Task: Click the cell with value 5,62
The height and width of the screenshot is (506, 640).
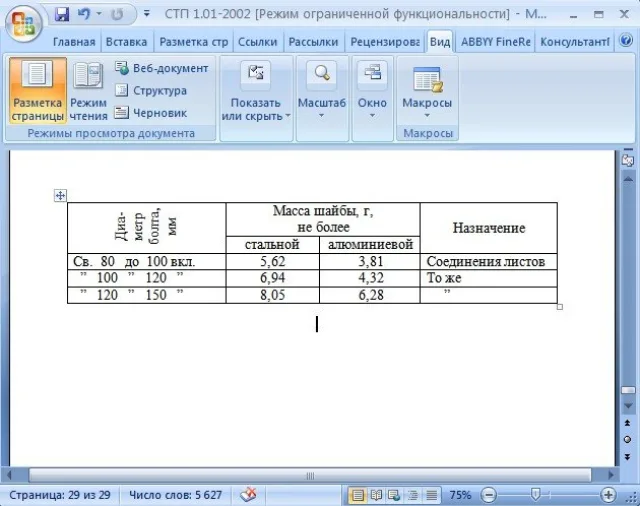Action: coord(272,262)
